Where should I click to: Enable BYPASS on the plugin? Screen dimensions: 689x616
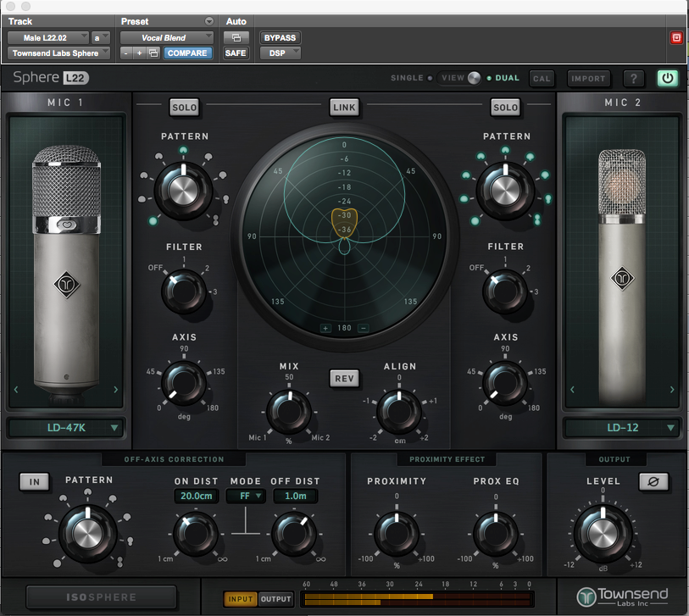click(x=280, y=37)
